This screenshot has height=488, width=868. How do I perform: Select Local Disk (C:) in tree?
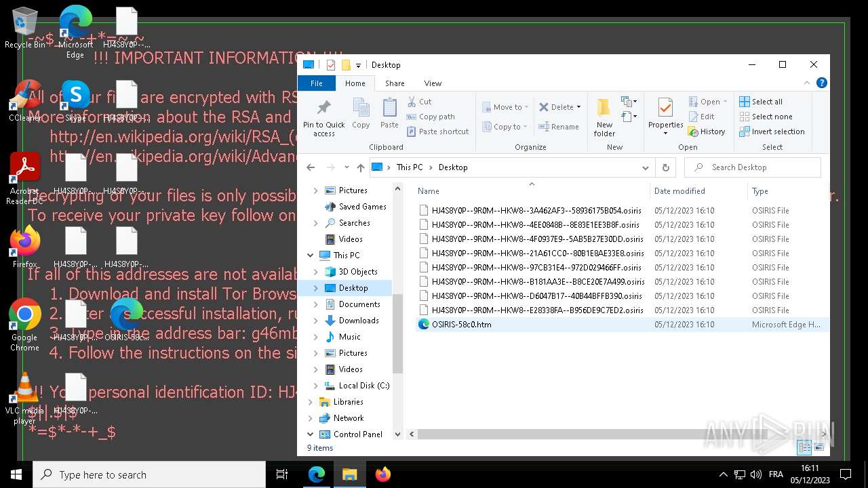(364, 386)
